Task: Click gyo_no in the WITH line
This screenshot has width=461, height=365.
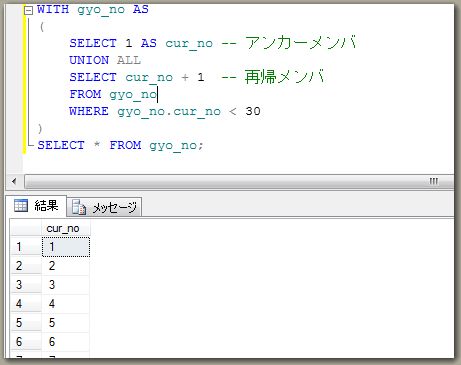Action: coord(101,10)
